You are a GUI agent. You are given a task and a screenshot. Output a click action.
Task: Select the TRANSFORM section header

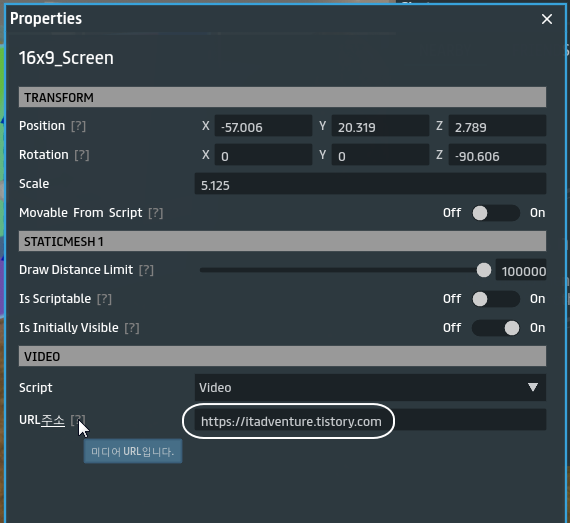(x=282, y=97)
